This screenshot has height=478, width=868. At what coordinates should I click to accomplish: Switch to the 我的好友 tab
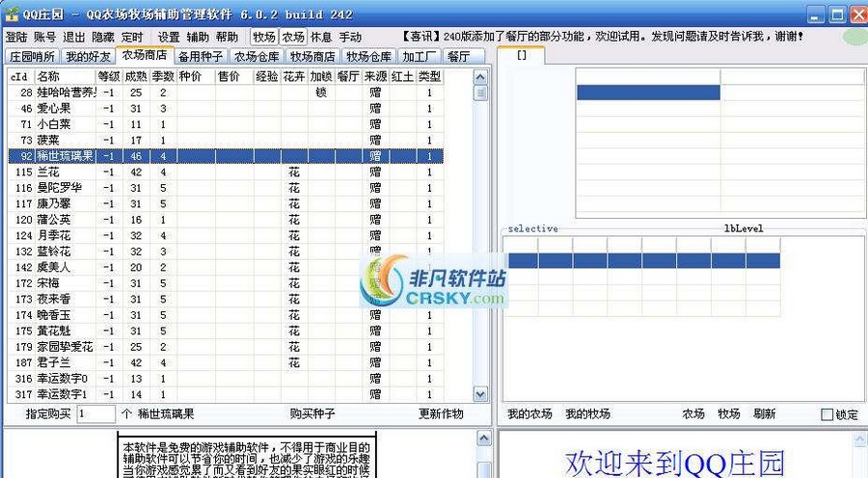88,57
